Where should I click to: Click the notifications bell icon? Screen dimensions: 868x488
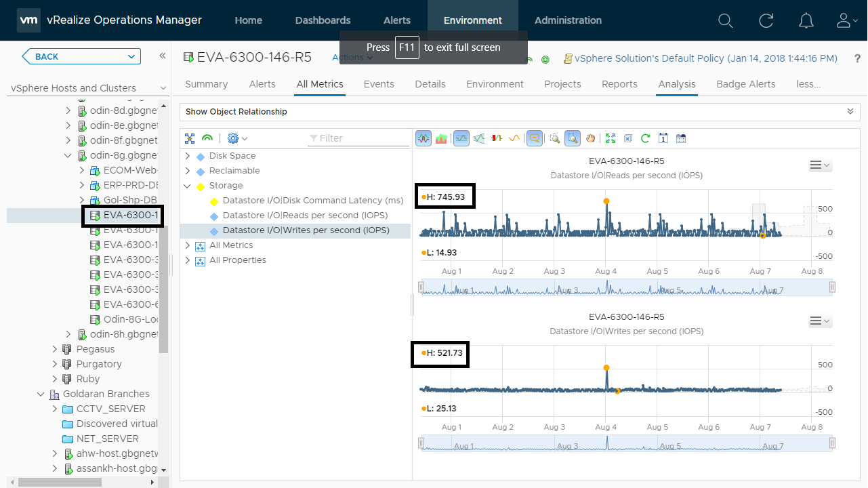click(806, 20)
